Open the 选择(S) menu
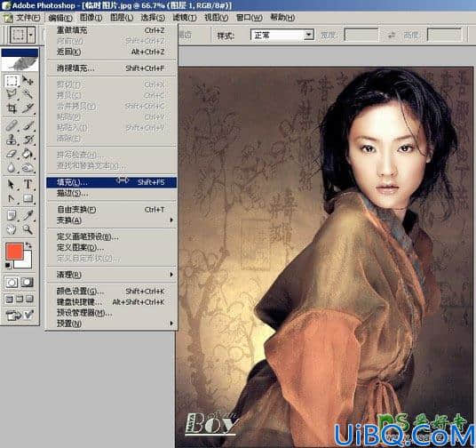The image size is (476, 448). click(153, 18)
